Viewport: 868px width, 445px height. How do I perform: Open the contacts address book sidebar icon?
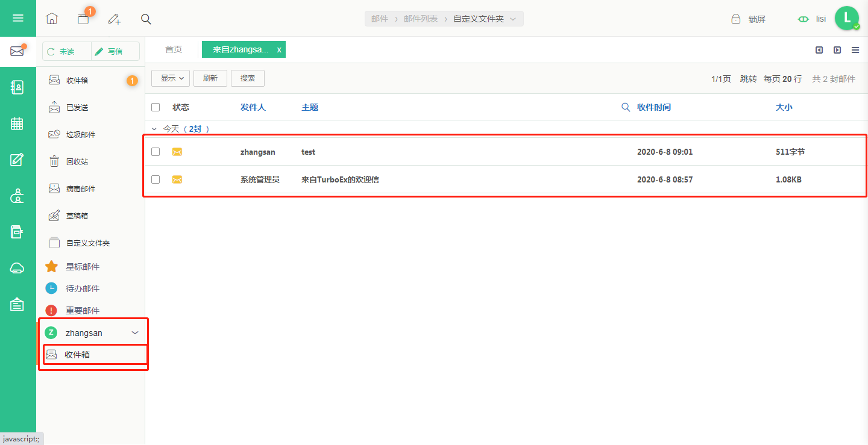(17, 87)
